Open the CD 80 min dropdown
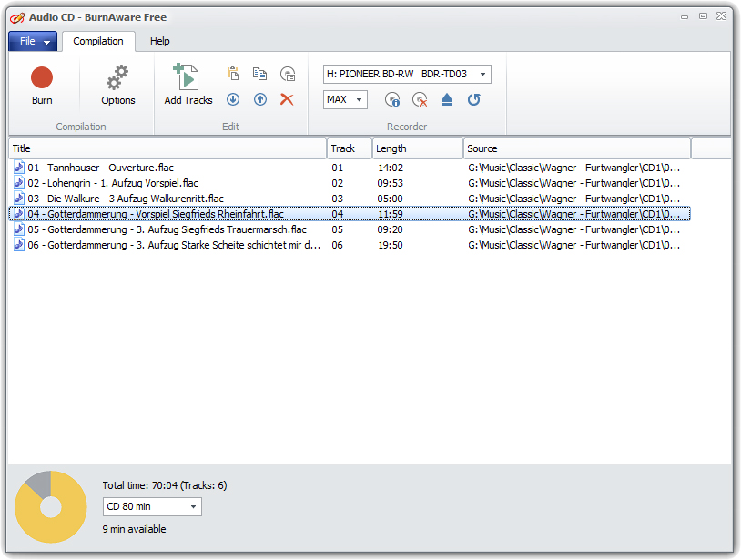 click(x=193, y=507)
